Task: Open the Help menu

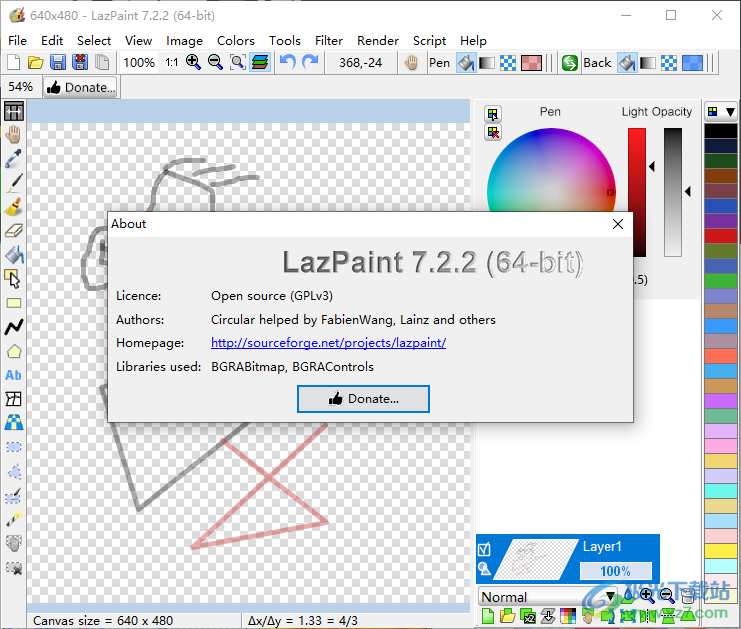Action: 473,41
